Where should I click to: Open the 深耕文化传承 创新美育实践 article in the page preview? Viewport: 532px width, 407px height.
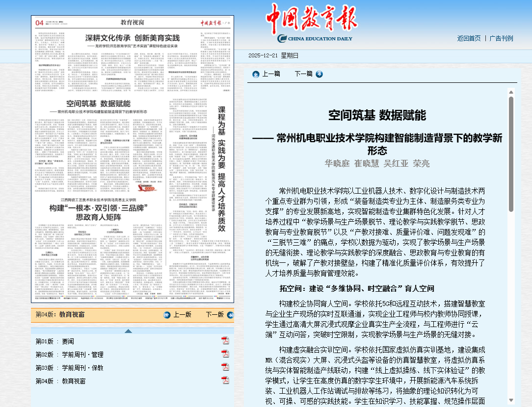(133, 38)
